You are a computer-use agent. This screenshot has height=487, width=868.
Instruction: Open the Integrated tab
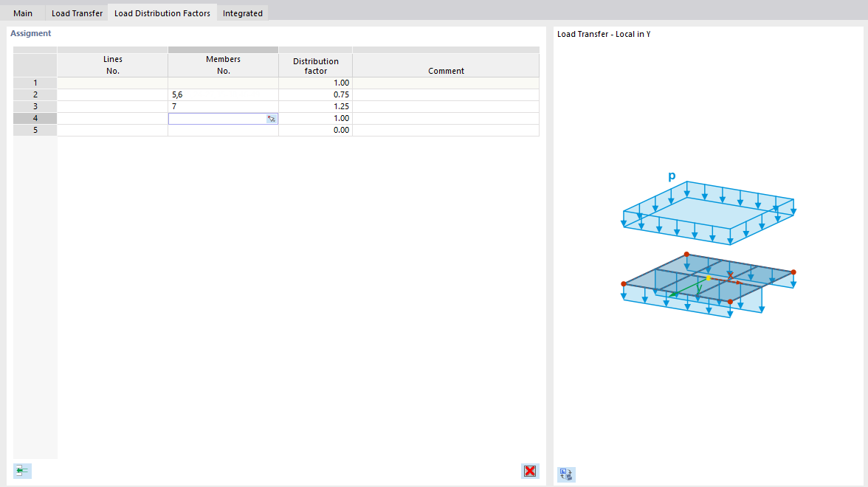click(x=242, y=13)
